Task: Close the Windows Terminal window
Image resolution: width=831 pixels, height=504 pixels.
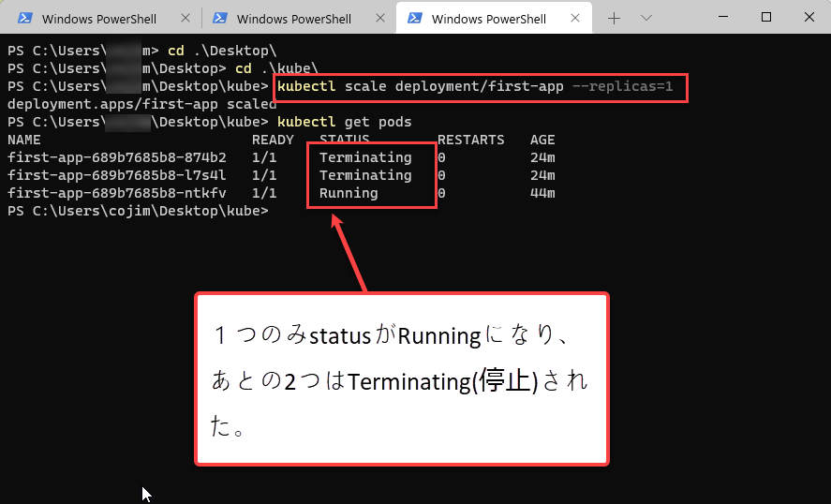Action: [x=809, y=17]
